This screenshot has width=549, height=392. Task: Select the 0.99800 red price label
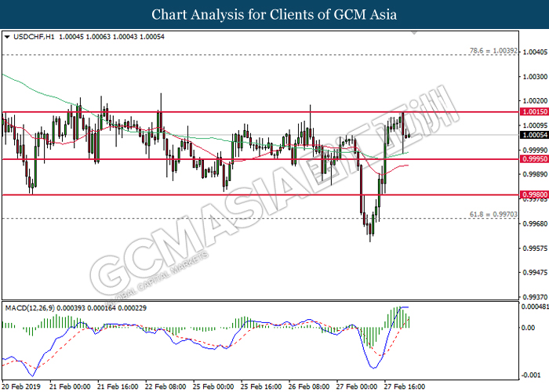tap(534, 194)
